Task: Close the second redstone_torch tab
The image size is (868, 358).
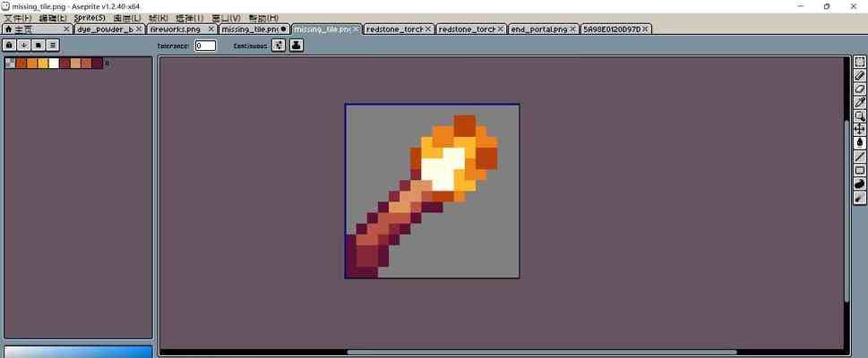Action: point(501,29)
